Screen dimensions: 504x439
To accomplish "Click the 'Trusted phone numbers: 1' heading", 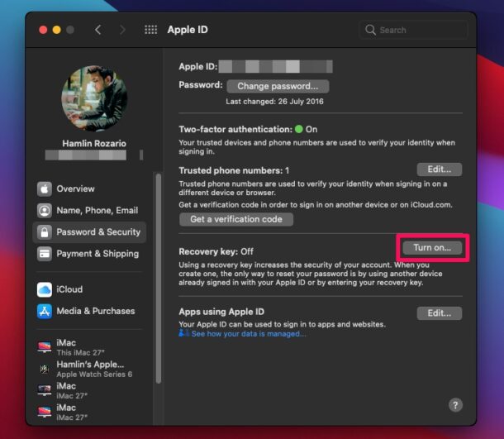I will click(x=234, y=170).
